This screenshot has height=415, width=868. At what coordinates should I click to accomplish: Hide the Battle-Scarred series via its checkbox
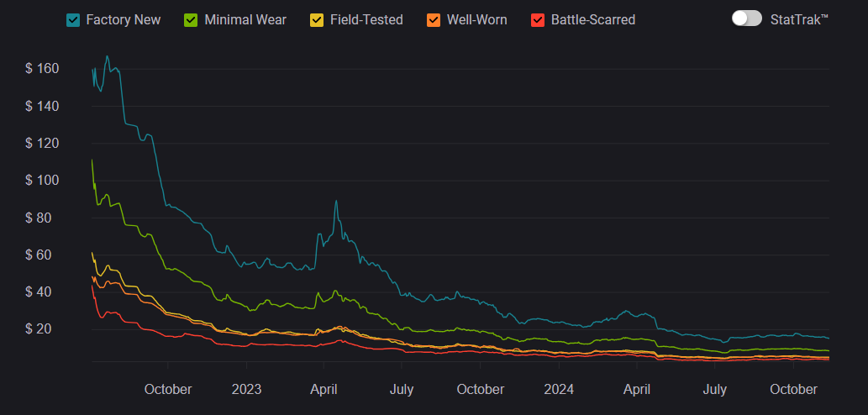tap(538, 19)
